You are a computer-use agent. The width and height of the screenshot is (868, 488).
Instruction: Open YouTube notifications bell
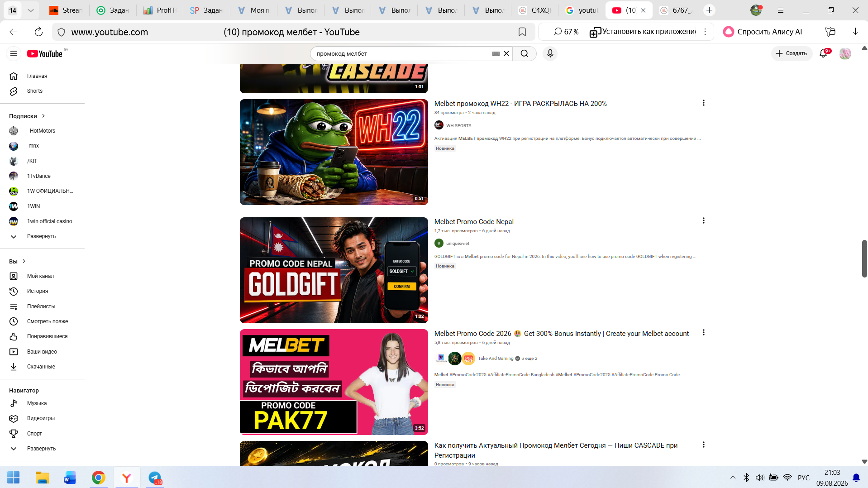(x=823, y=53)
